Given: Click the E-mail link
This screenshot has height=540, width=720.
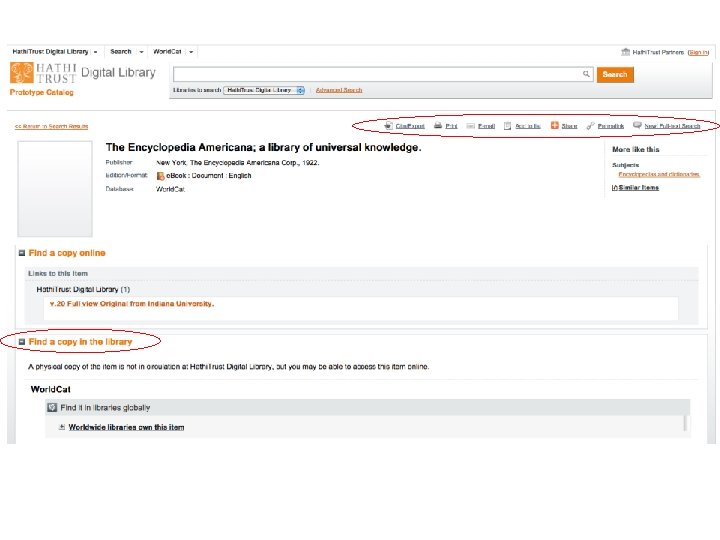Looking at the screenshot, I should tap(486, 126).
